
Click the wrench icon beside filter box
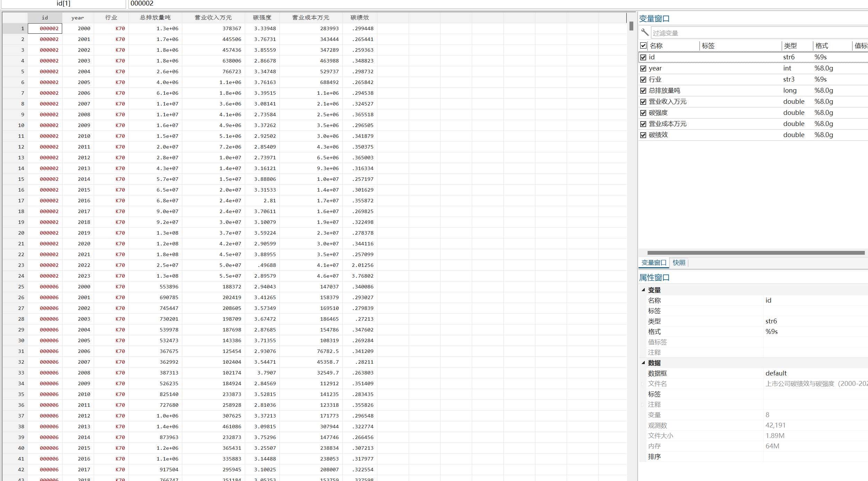pyautogui.click(x=644, y=32)
